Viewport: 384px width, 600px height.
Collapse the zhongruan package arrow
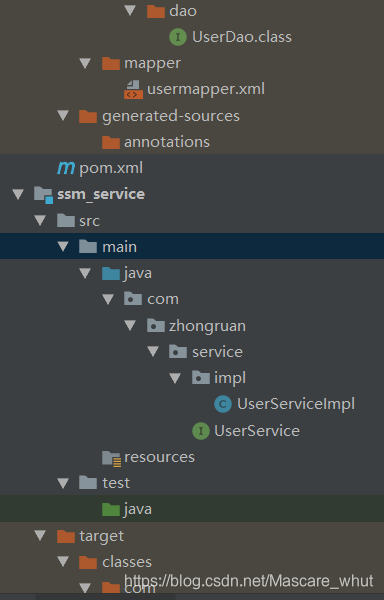(130, 325)
